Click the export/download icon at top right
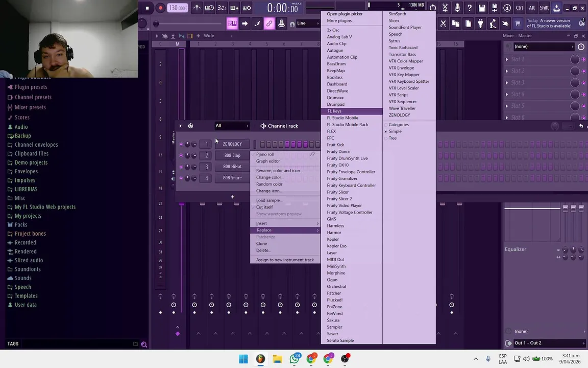 [556, 8]
